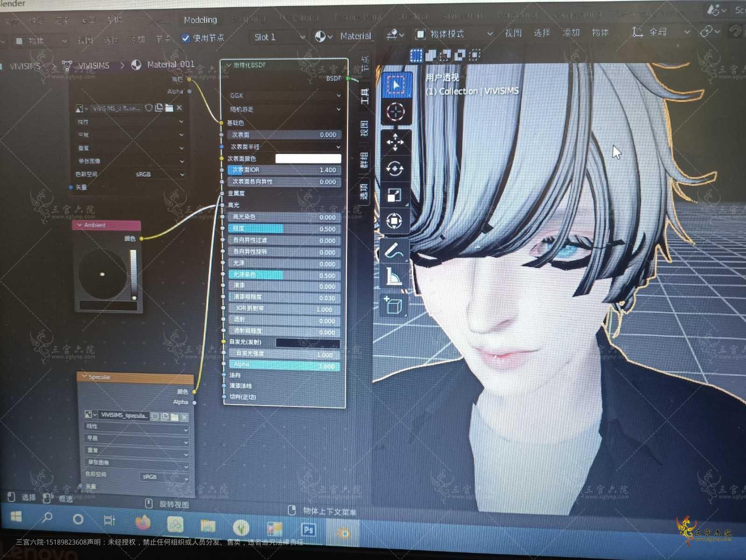746x560 pixels.
Task: Select the Add Cube tool
Action: coord(393,306)
